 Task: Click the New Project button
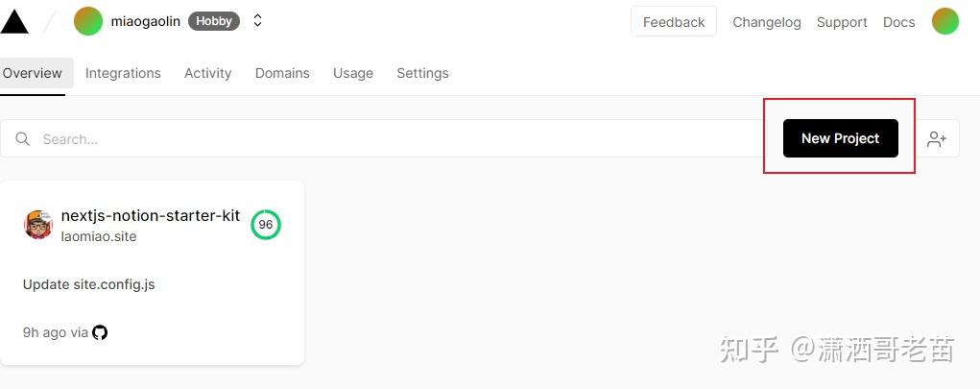point(840,138)
